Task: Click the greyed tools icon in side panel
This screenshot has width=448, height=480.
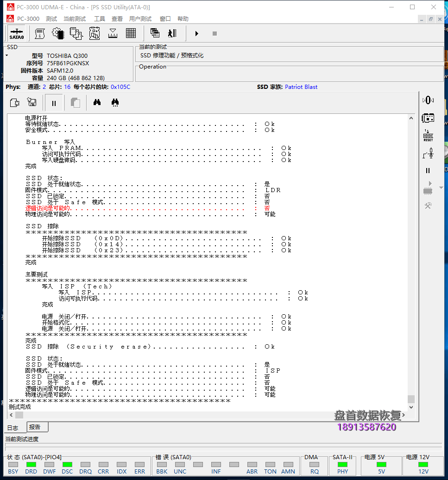Action: [x=428, y=206]
